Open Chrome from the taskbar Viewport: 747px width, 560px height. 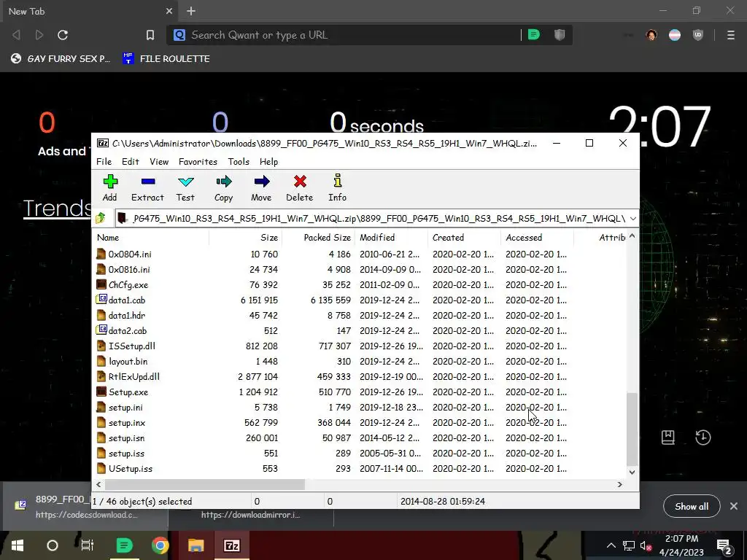pyautogui.click(x=160, y=545)
